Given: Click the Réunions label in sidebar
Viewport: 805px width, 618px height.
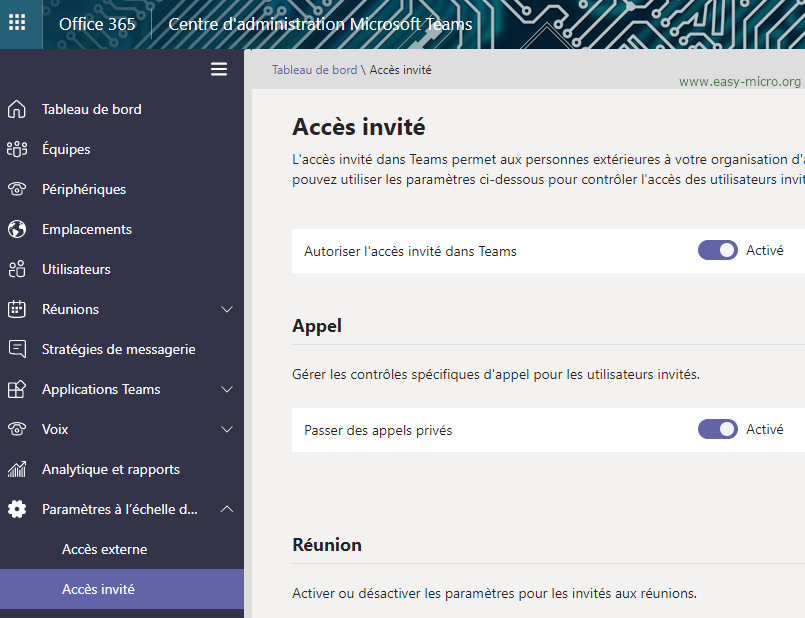Looking at the screenshot, I should point(70,310).
